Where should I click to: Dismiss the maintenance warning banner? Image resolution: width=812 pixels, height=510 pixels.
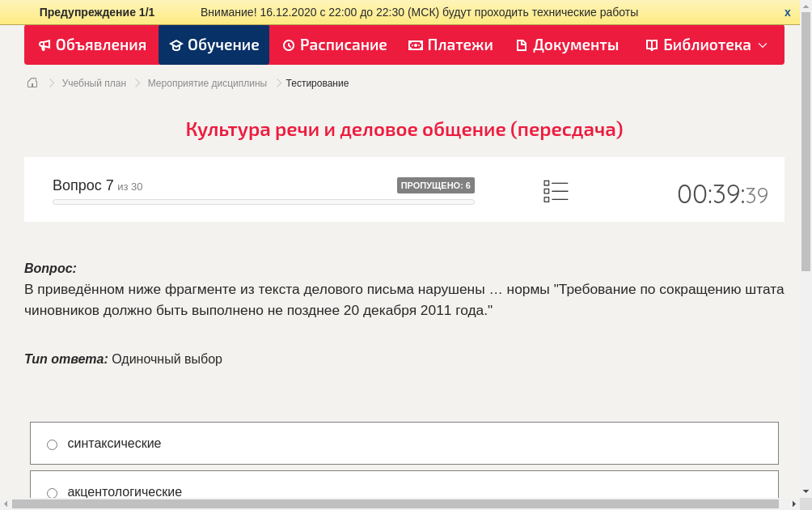[x=787, y=12]
